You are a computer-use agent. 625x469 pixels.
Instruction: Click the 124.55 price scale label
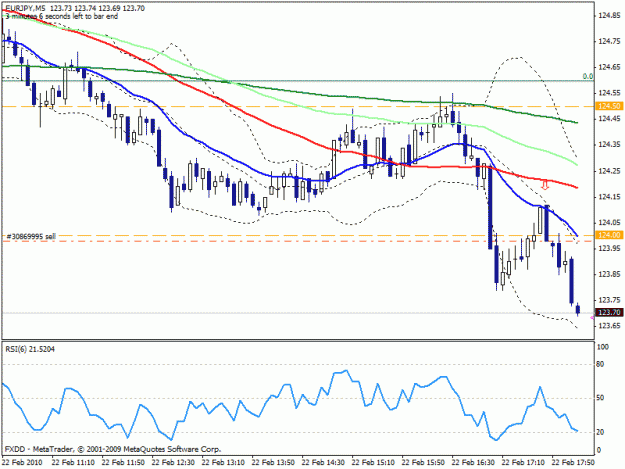609,93
